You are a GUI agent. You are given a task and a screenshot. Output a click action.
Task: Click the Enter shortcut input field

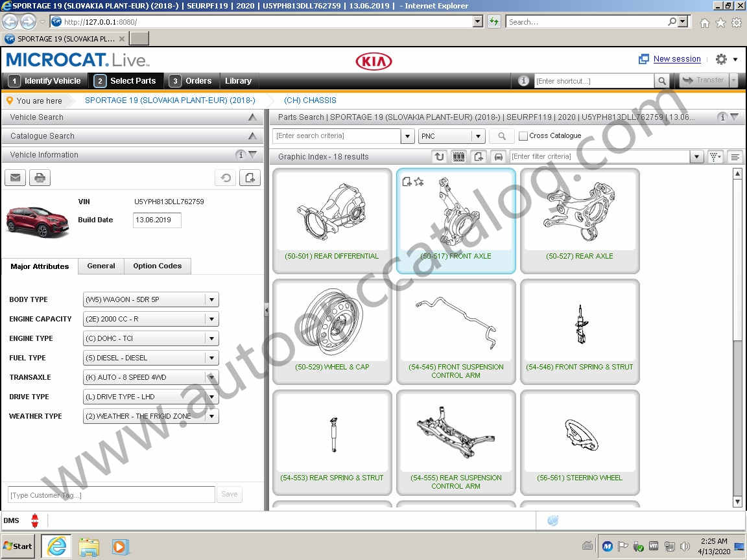coord(594,81)
